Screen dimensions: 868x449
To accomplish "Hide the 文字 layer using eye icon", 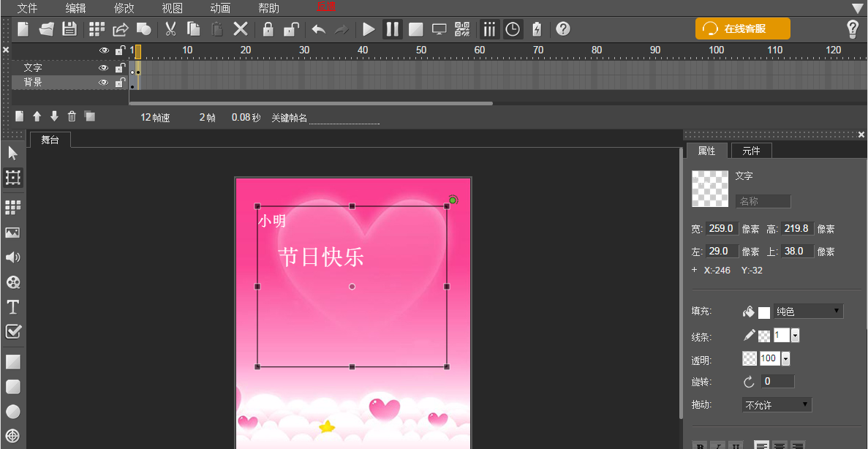I will click(104, 67).
